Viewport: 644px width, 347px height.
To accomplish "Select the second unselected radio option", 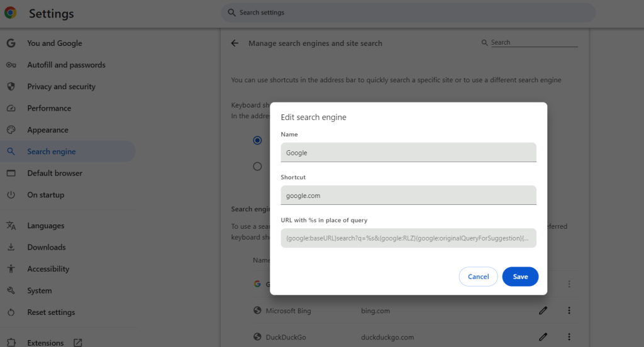I will [x=257, y=167].
